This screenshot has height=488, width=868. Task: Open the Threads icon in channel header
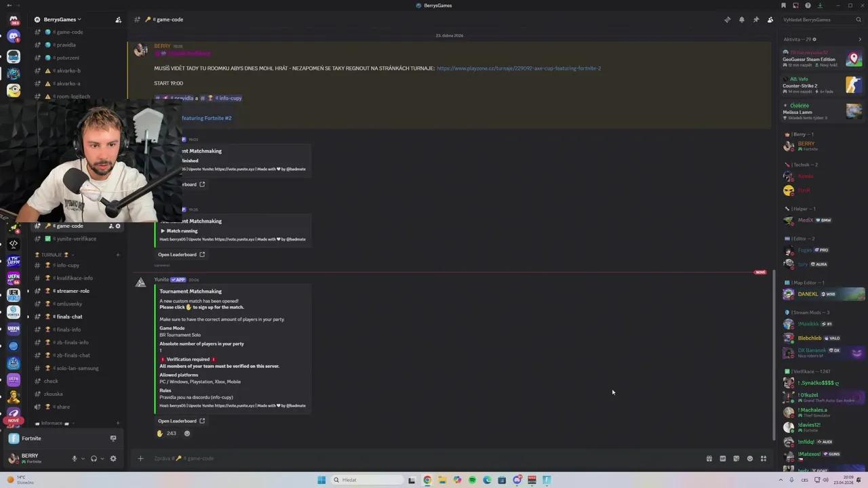pyautogui.click(x=728, y=20)
